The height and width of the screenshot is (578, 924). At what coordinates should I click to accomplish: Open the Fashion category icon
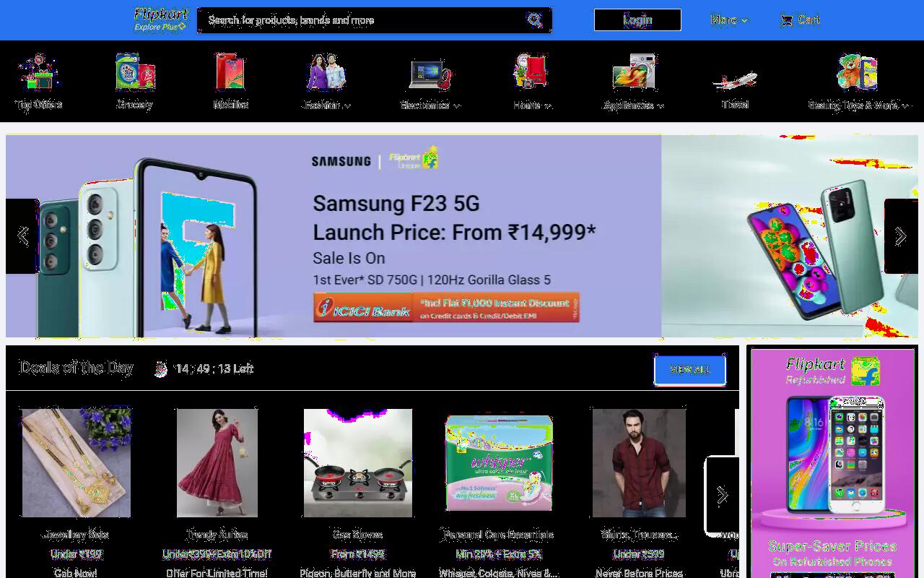[x=326, y=72]
